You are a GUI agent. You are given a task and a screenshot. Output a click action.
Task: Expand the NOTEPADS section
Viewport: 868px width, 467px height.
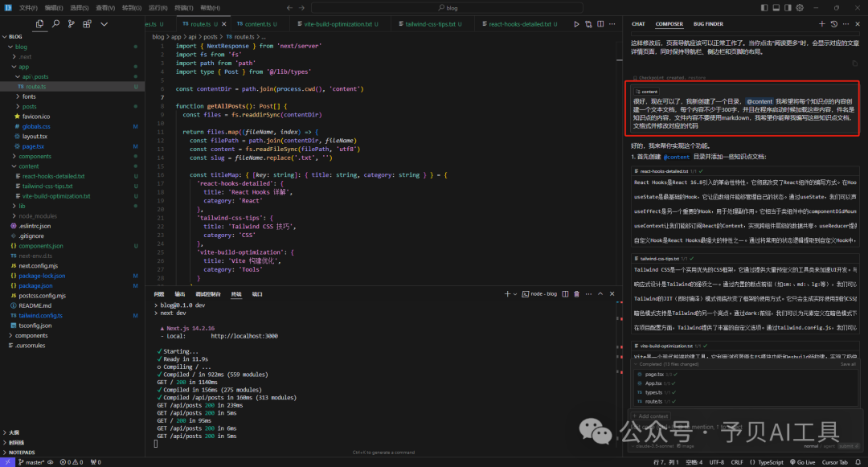pos(18,452)
